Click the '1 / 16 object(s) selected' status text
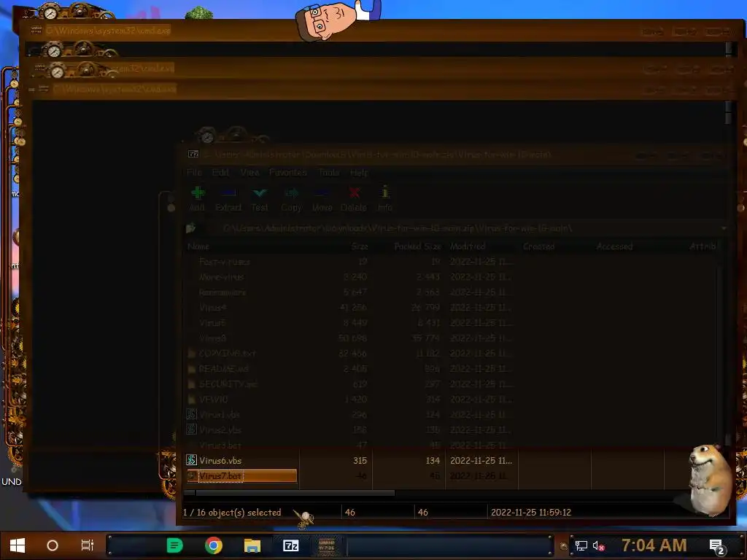Screen dimensions: 747x560 [x=232, y=513]
